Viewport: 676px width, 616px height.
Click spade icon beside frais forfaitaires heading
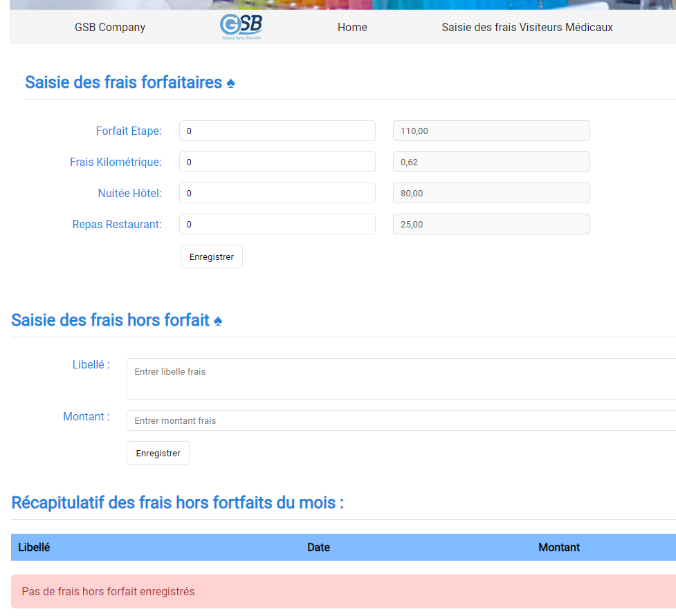click(x=230, y=83)
